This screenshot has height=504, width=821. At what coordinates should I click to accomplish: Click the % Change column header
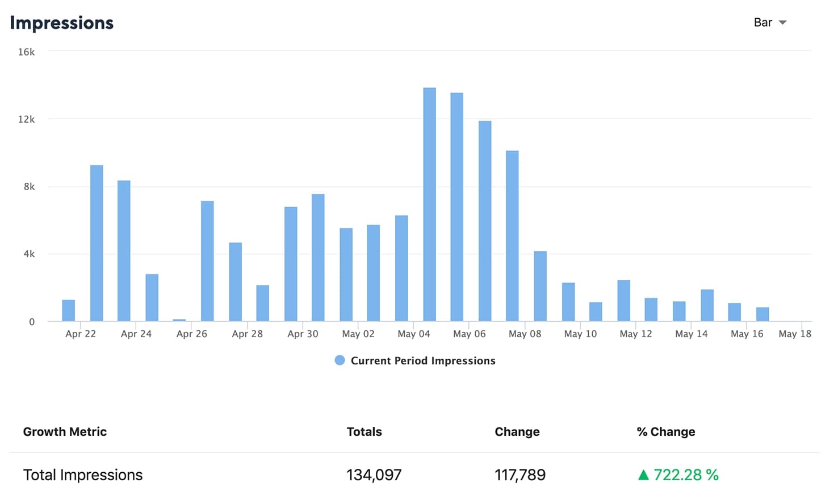tap(666, 431)
